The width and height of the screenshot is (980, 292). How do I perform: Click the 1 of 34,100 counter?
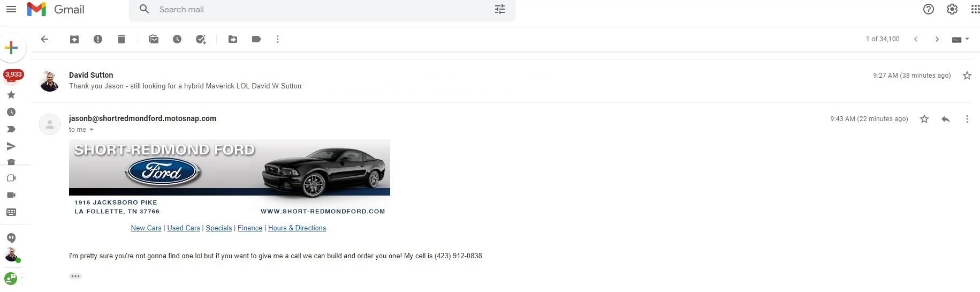[883, 39]
